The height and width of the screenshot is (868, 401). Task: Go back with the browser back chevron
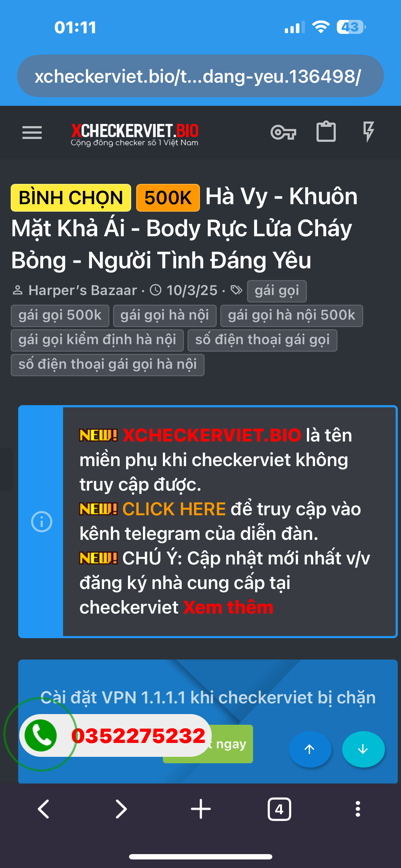pyautogui.click(x=43, y=809)
